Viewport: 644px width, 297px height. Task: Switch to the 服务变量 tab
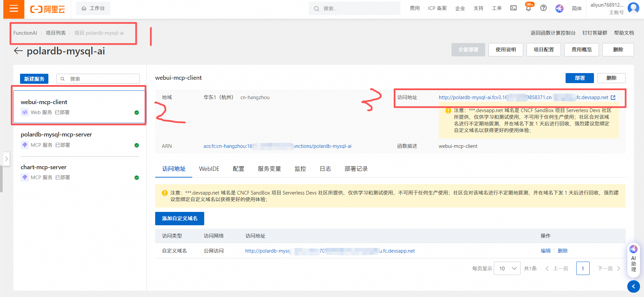point(269,169)
